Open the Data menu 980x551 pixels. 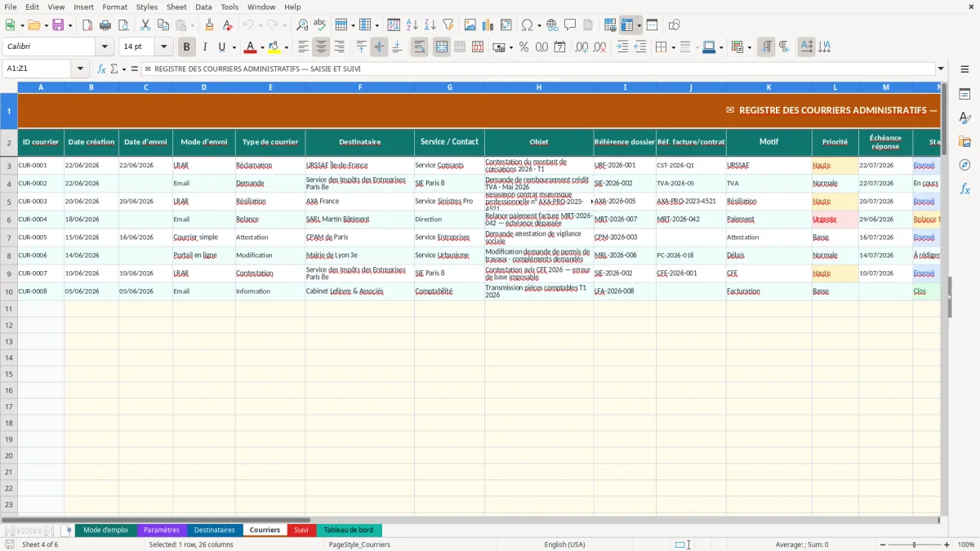pos(203,7)
